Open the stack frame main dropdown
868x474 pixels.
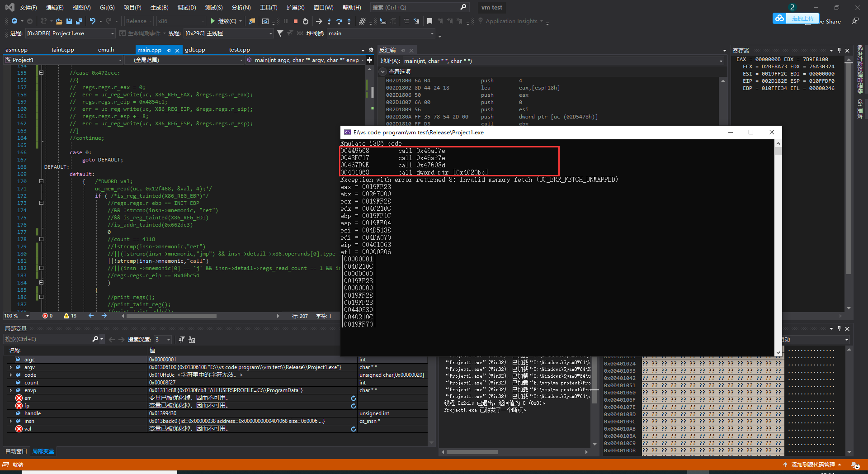point(432,33)
